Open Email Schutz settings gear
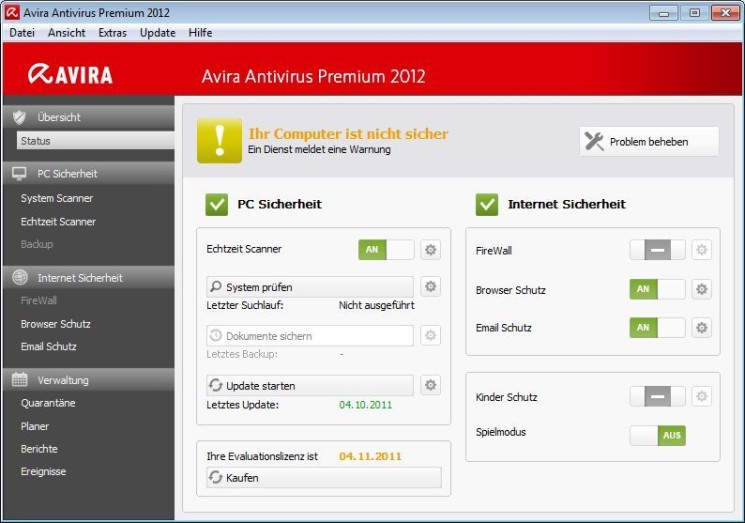745x523 pixels. pos(702,327)
